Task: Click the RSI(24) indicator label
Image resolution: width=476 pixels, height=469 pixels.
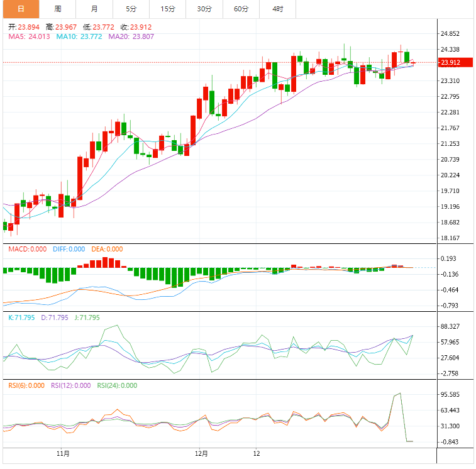Action: pyautogui.click(x=116, y=385)
